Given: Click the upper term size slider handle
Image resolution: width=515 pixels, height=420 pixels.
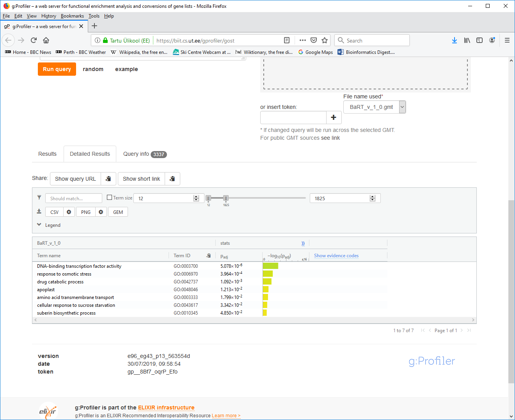Looking at the screenshot, I should [226, 198].
